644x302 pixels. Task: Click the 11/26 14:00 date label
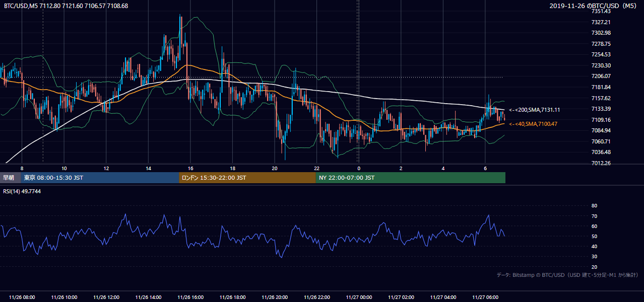point(148,297)
